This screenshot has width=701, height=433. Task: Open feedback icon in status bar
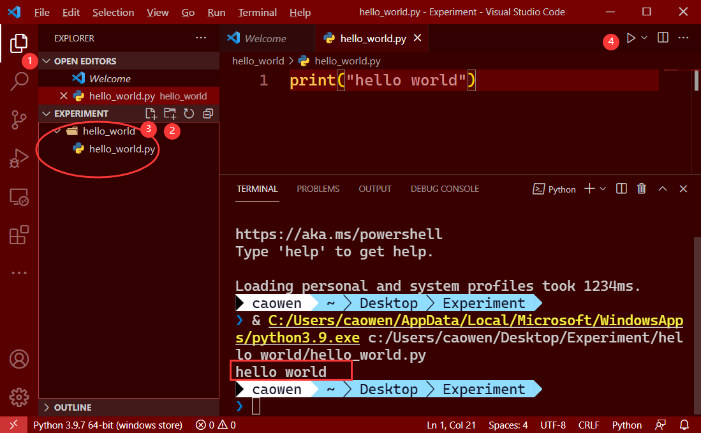coord(660,425)
